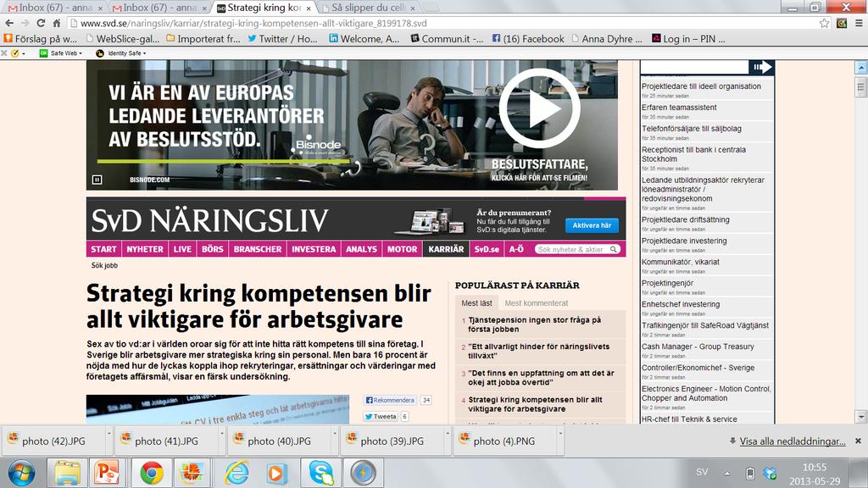868x488 pixels.
Task: Show hidden system tray icons
Action: [x=726, y=474]
